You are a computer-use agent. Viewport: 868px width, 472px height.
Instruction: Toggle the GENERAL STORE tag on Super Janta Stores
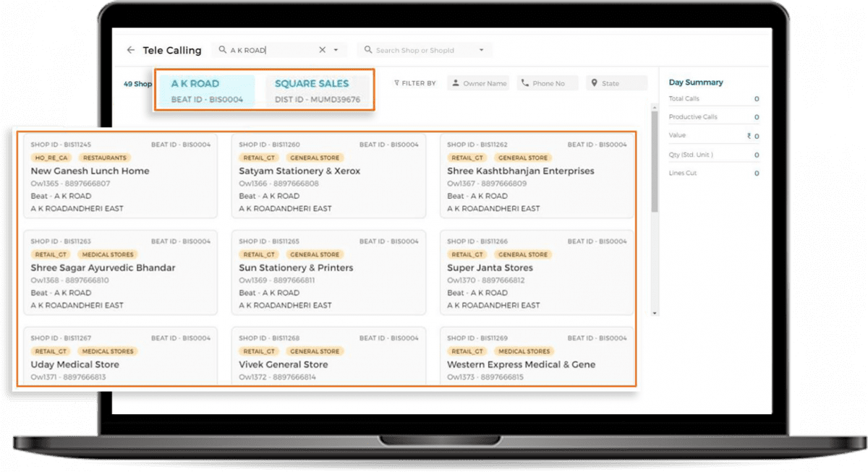click(524, 254)
